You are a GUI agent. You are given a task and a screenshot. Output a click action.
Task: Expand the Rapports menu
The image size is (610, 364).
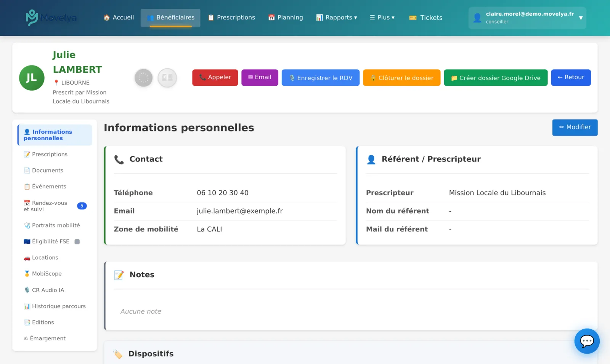[x=337, y=18]
